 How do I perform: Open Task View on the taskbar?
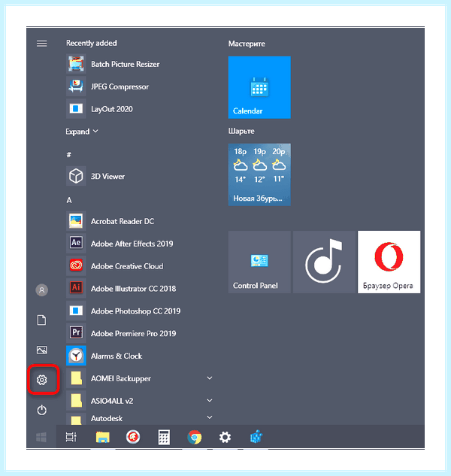[71, 437]
